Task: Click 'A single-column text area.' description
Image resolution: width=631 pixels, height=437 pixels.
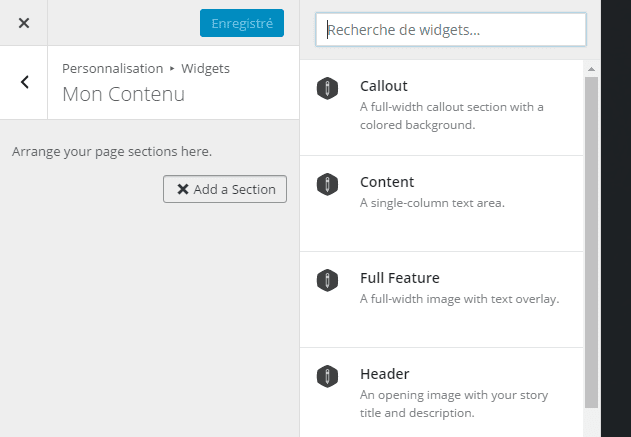Action: click(432, 203)
